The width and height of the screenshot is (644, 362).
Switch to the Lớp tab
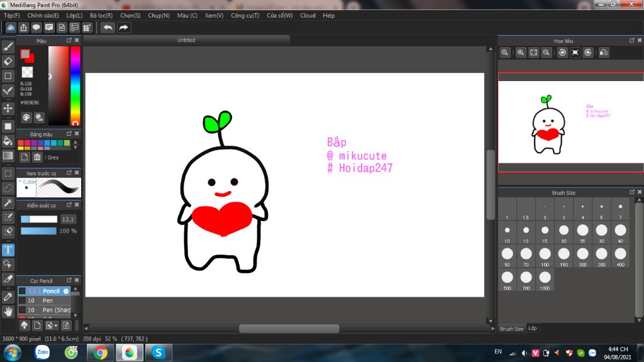coord(533,328)
